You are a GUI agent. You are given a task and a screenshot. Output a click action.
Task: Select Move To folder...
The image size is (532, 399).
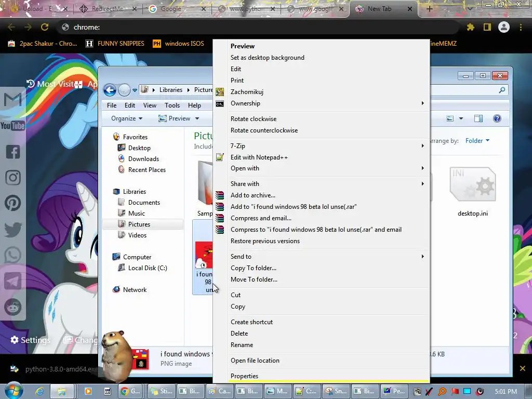coord(254,280)
